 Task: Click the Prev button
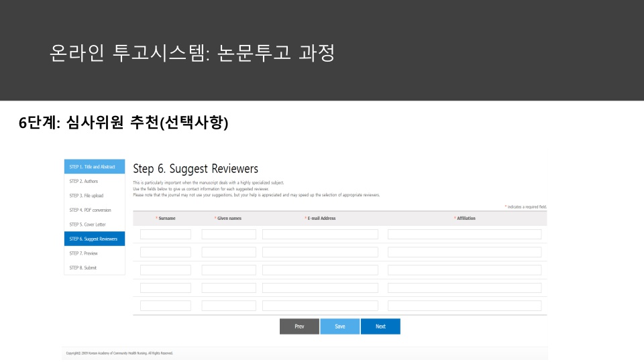(x=299, y=326)
